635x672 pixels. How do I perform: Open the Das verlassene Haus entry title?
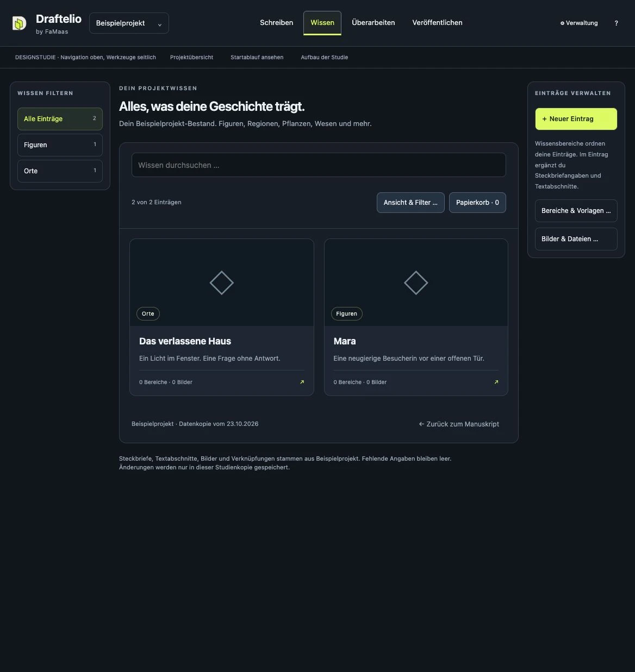coord(185,341)
